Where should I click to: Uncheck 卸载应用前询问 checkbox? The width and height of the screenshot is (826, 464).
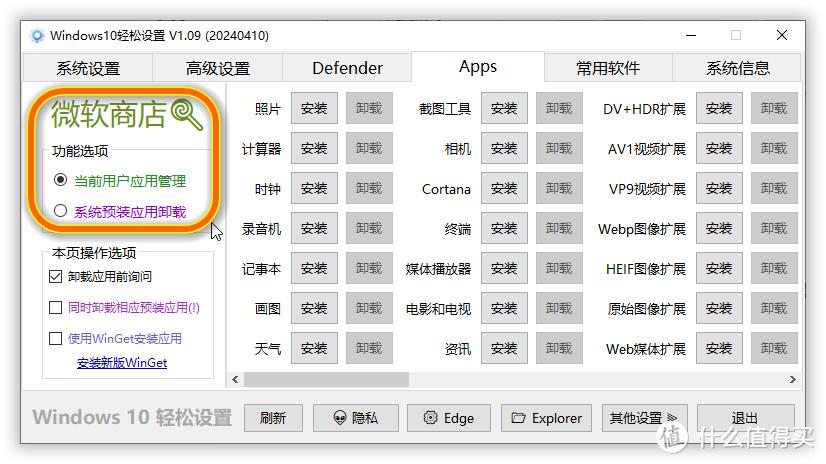point(55,277)
